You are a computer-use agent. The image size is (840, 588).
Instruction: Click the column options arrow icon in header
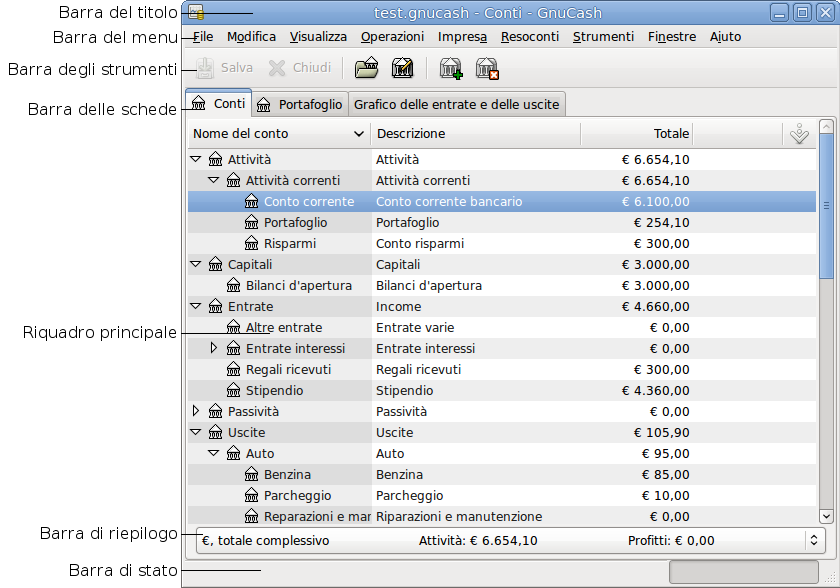click(799, 134)
